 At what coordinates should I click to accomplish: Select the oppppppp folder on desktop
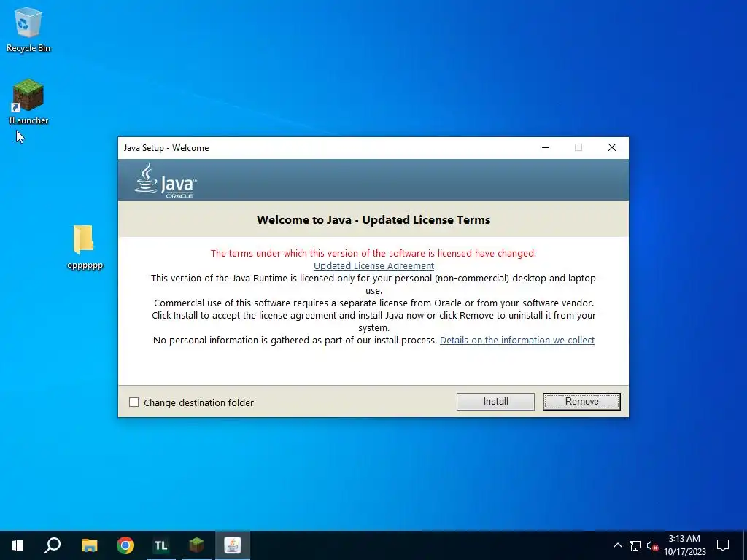(x=85, y=247)
